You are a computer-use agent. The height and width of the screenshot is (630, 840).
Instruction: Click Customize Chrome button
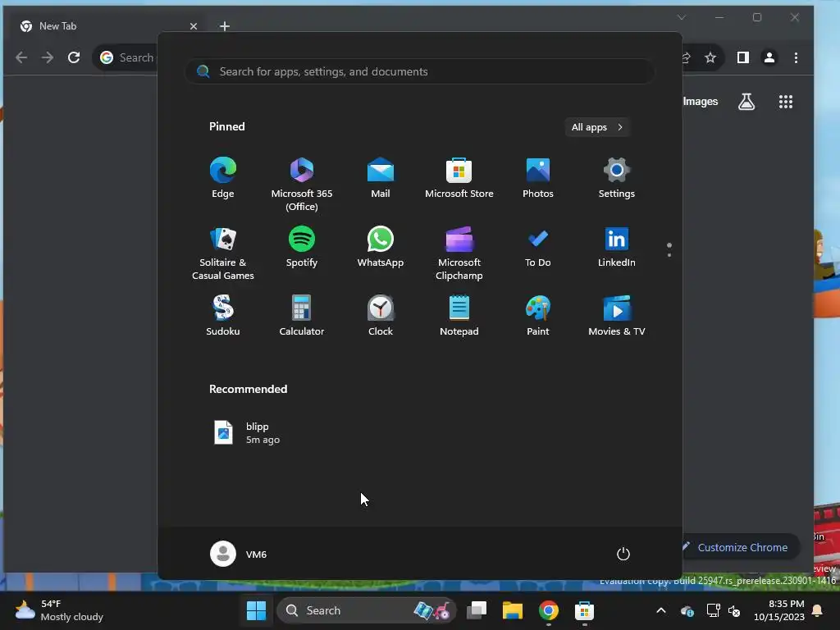tap(741, 547)
